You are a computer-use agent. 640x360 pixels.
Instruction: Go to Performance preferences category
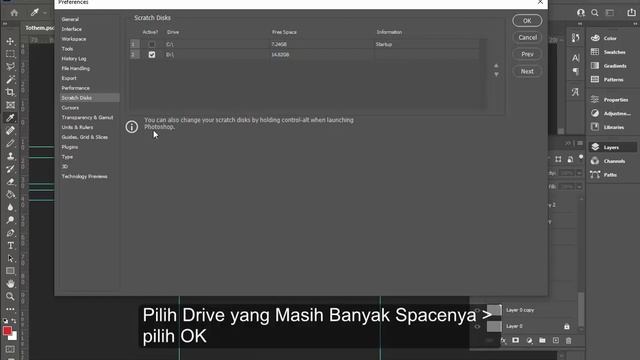76,88
